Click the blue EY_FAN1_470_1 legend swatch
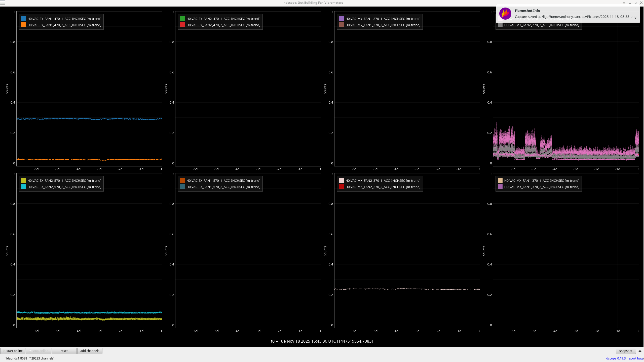The height and width of the screenshot is (362, 644). point(23,19)
